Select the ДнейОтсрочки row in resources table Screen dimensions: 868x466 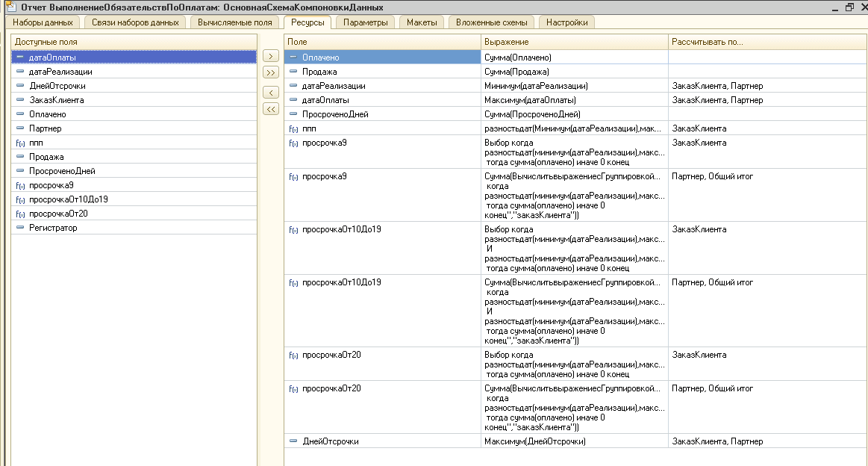[x=330, y=441]
